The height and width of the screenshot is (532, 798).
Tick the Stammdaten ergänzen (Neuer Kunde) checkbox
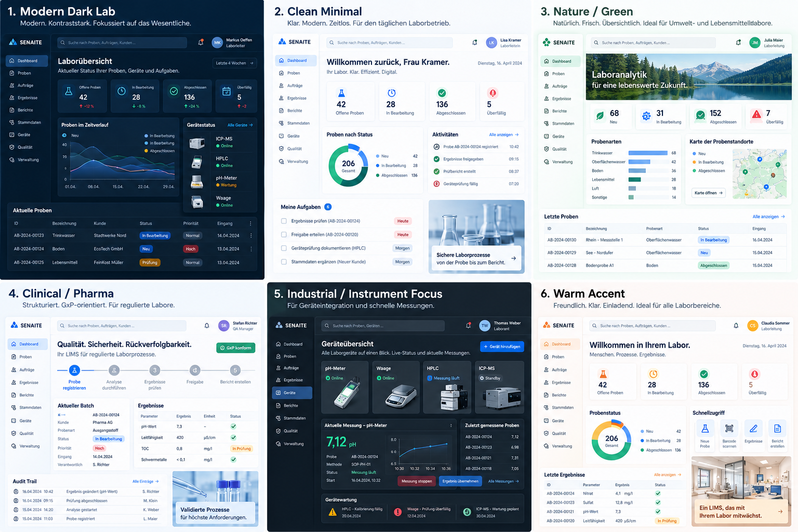(x=284, y=262)
